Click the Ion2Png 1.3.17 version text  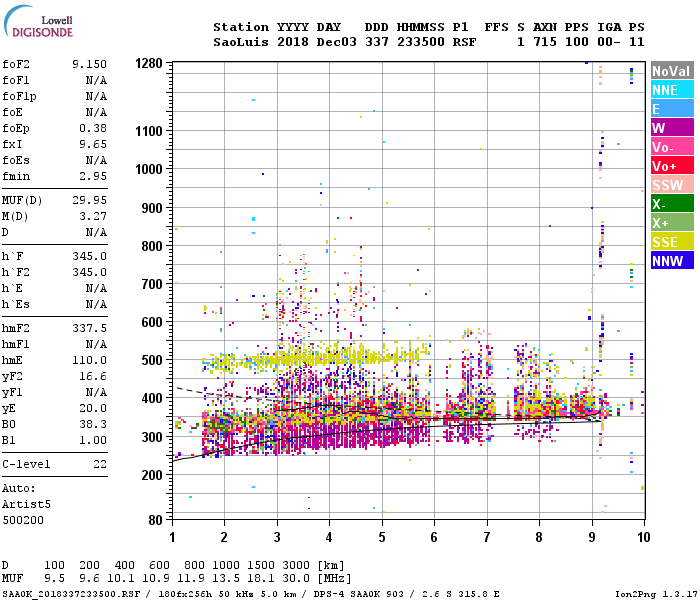(656, 594)
